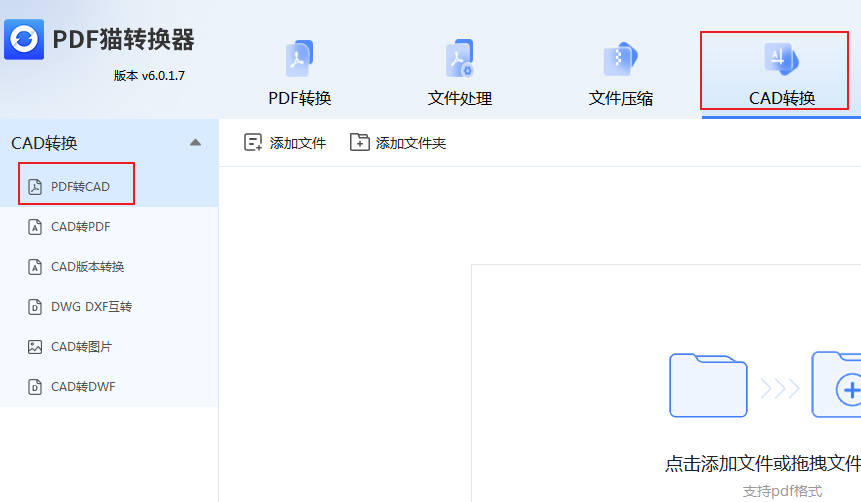The image size is (861, 502).
Task: Switch to the 文件处理 tab label
Action: coord(460,98)
